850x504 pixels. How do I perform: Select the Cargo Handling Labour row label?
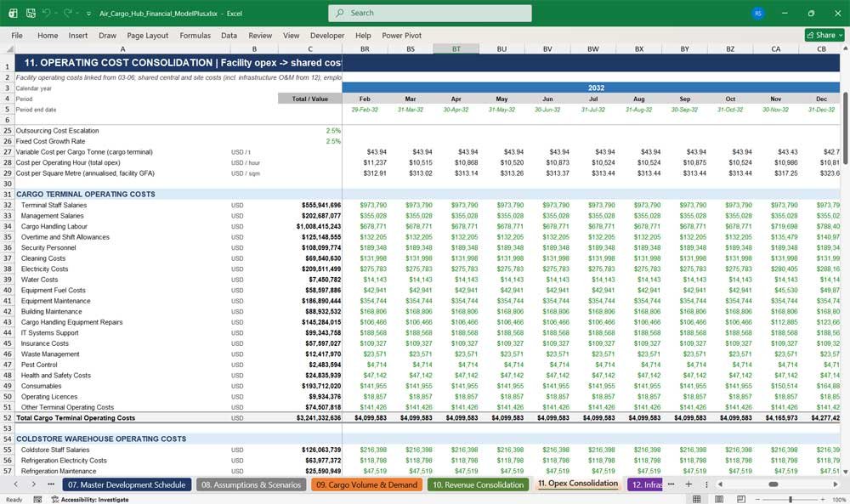[x=54, y=227]
